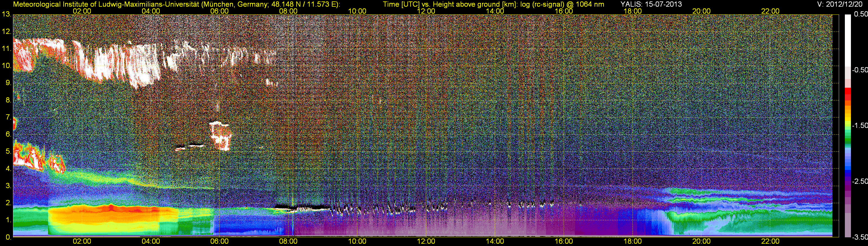Click the "log (rc-signal) @ 1064 nm" label
The image size is (868, 246).
pos(562,4)
